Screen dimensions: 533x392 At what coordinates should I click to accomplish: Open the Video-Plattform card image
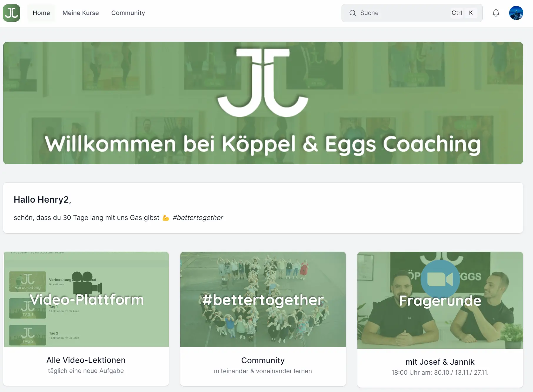86,299
